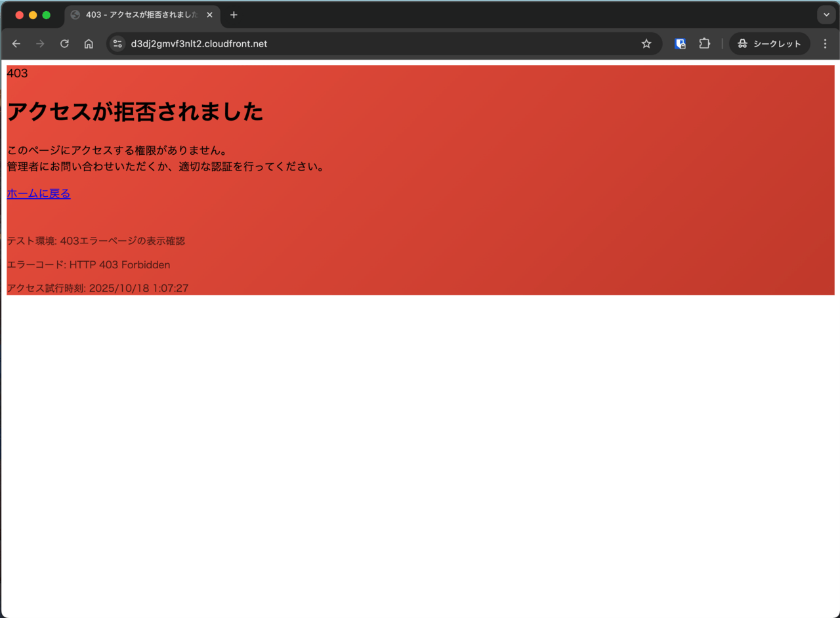Click the シークレット incognito indicator
The height and width of the screenshot is (618, 840).
coord(769,44)
